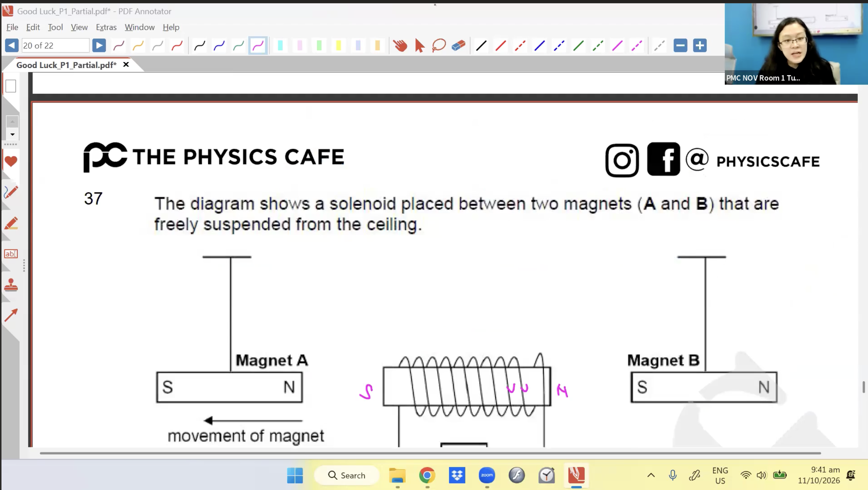Select the sidebar marker tool
This screenshot has height=490, width=868.
click(11, 223)
